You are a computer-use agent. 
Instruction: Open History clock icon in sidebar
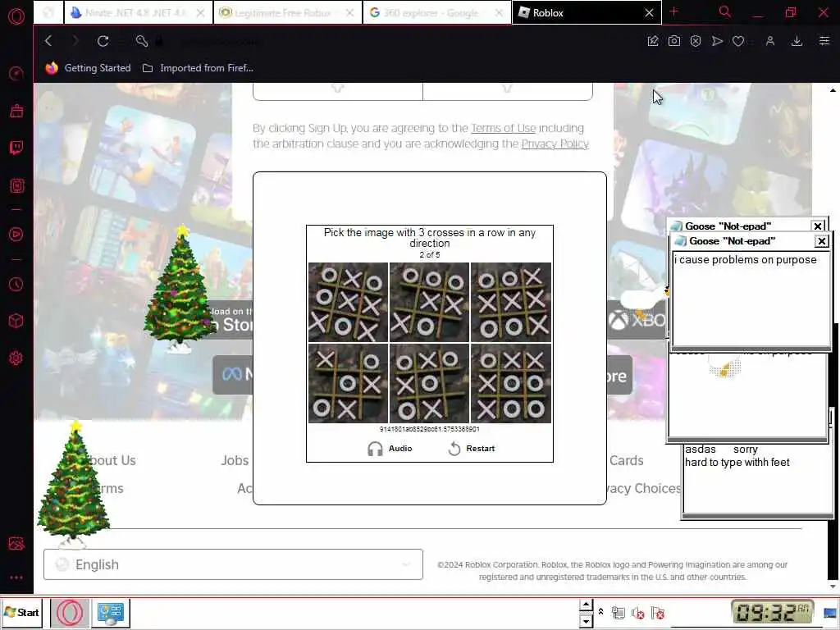pyautogui.click(x=16, y=284)
